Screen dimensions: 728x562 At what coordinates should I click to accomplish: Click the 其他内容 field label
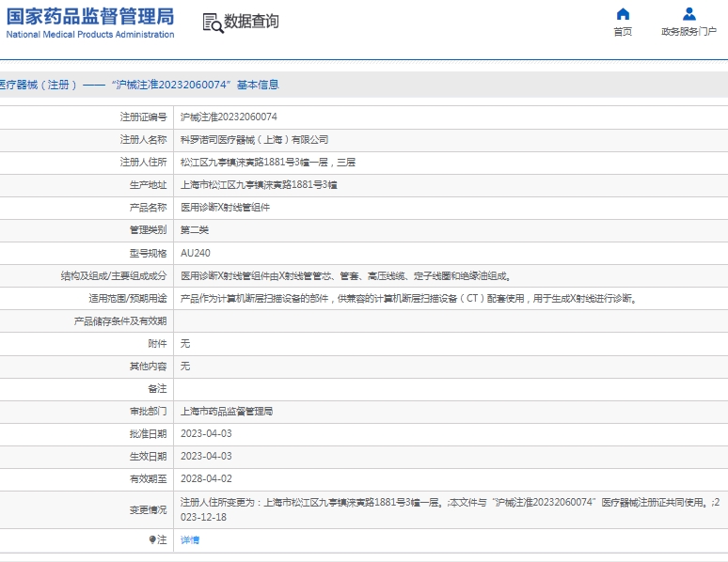click(x=148, y=367)
